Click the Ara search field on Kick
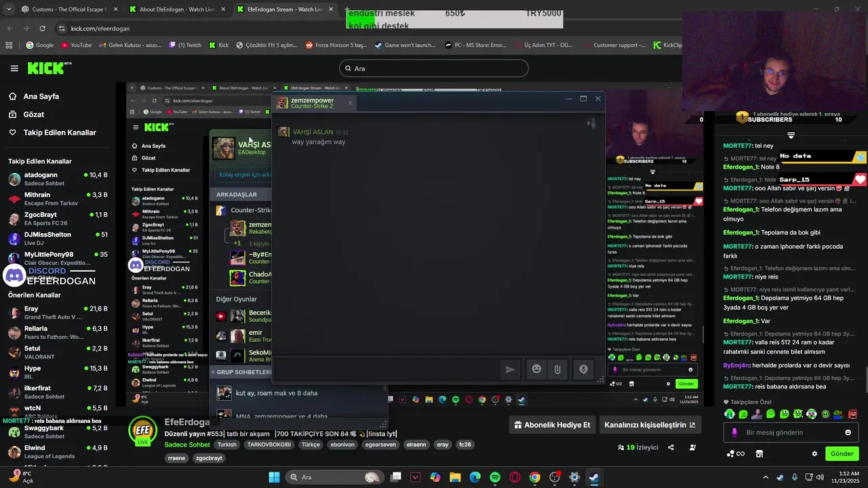This screenshot has height=488, width=868. [x=434, y=68]
